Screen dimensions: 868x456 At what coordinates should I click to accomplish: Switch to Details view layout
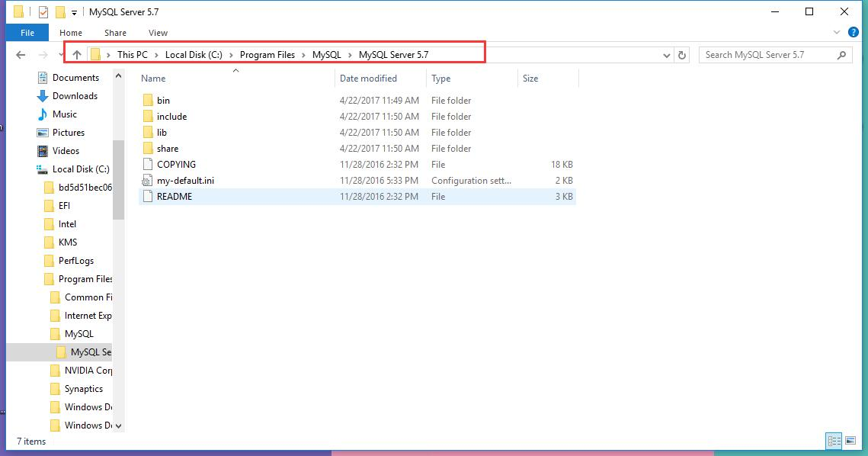click(x=834, y=441)
